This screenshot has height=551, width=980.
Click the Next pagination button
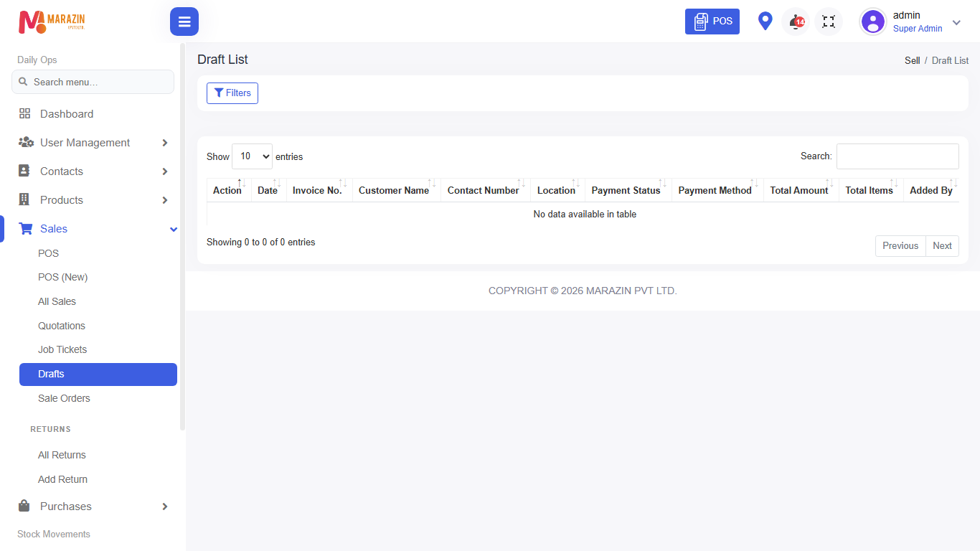tap(942, 246)
